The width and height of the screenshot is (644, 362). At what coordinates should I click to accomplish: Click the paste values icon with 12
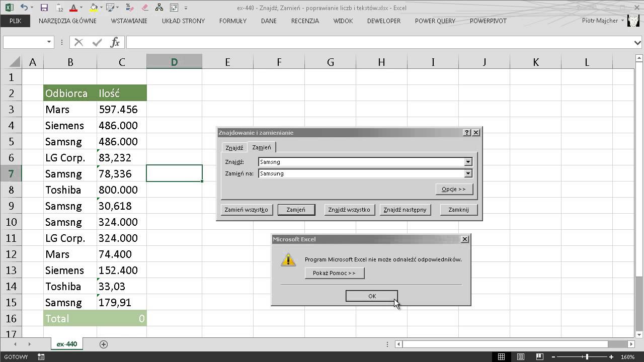[59, 8]
